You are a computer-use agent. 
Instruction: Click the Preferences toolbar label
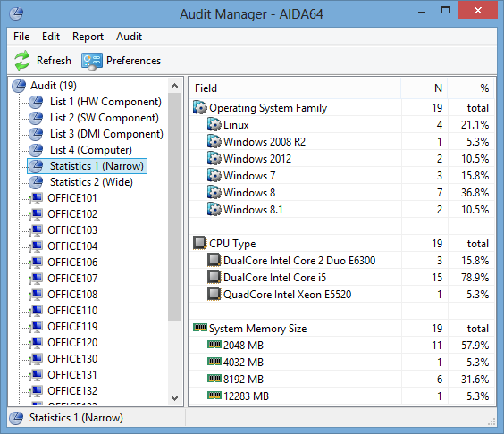(133, 61)
